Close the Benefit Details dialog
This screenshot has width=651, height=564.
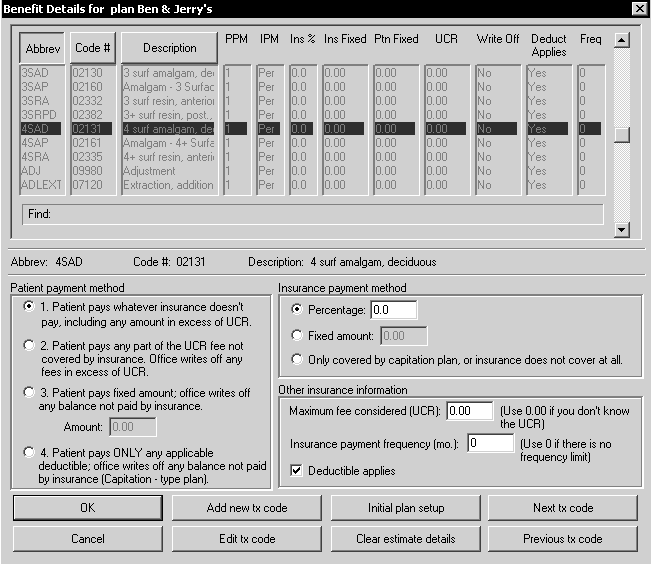click(x=640, y=9)
